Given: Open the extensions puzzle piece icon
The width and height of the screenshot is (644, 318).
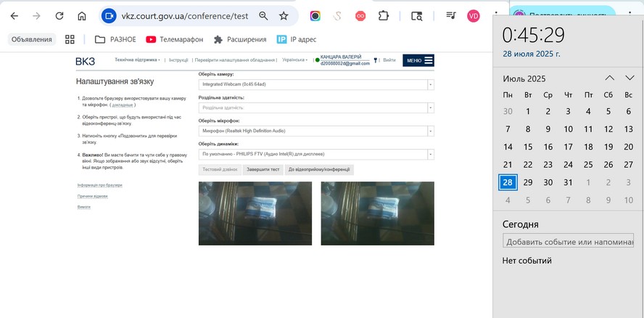Looking at the screenshot, I should 383,16.
